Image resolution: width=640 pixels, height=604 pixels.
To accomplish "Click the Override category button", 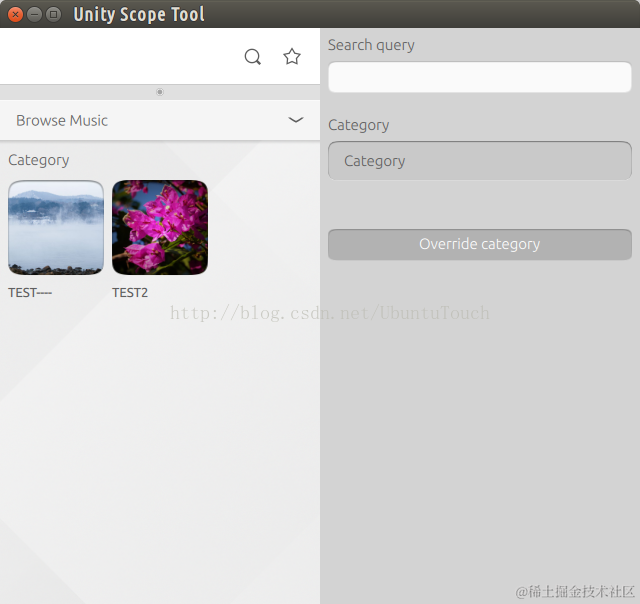I will coord(480,244).
